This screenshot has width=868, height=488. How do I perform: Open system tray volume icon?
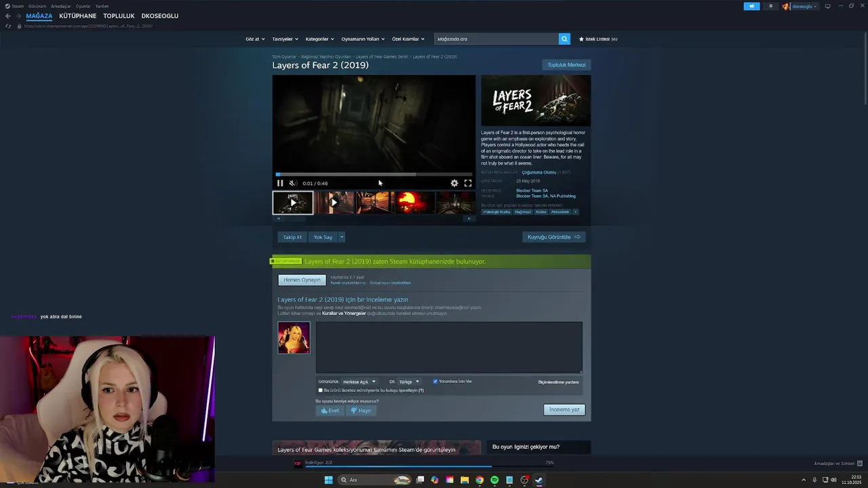pyautogui.click(x=833, y=480)
